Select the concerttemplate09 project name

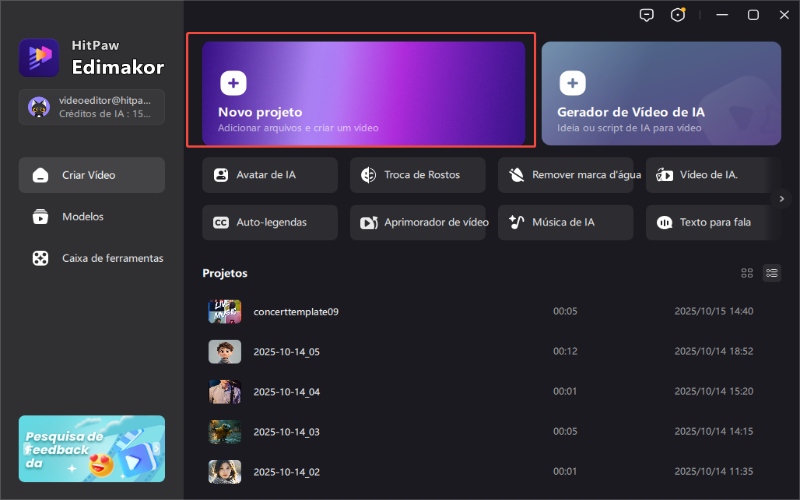296,312
